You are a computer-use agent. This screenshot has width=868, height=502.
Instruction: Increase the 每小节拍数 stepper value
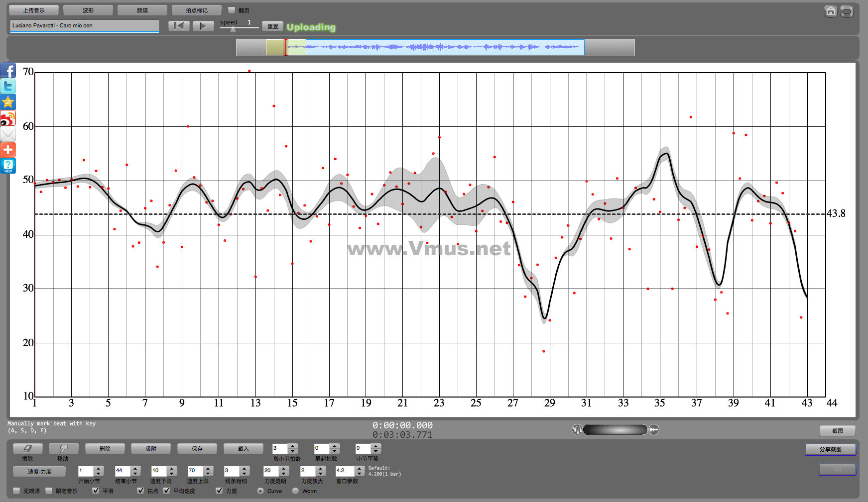coord(293,446)
